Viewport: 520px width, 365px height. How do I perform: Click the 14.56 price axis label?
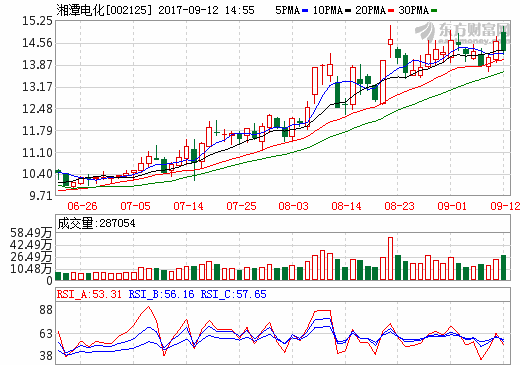click(x=37, y=43)
